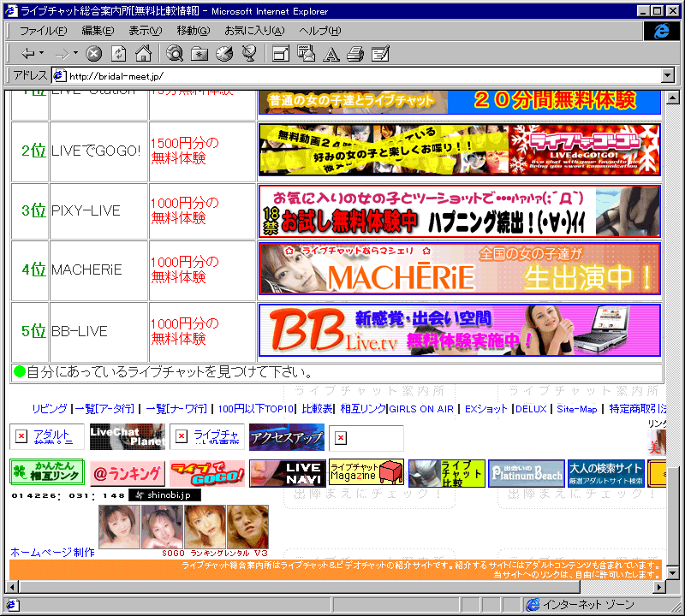Open the 比較表 link
The width and height of the screenshot is (685, 616).
click(317, 409)
